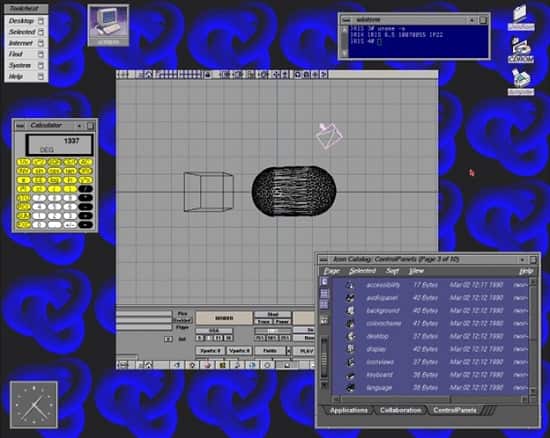Open the display control panel icon
The height and width of the screenshot is (438, 550).
tap(350, 349)
